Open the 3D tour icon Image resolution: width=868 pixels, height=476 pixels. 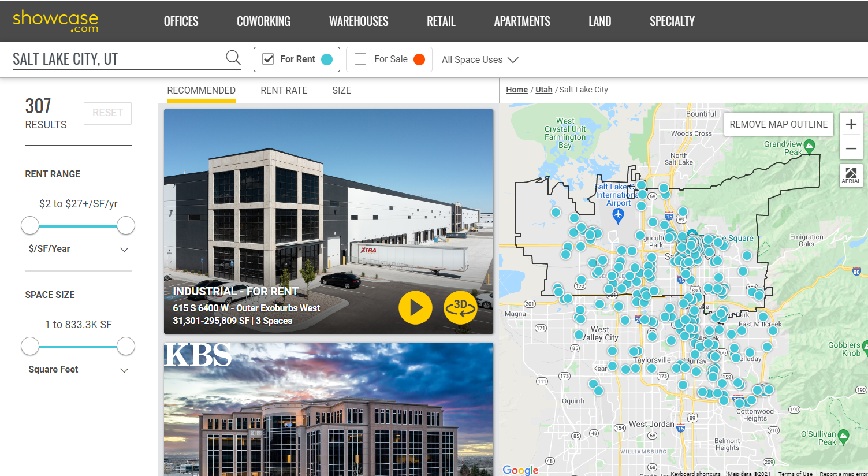click(460, 307)
